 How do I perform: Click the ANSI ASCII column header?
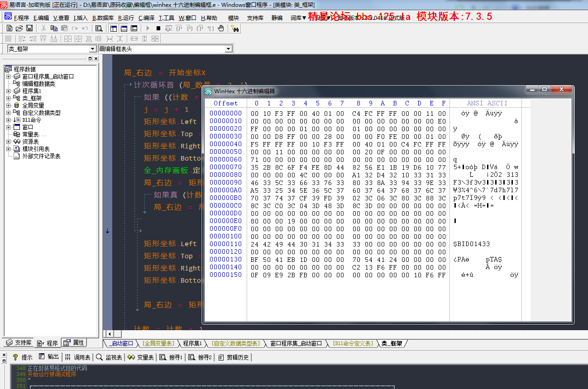tap(487, 103)
